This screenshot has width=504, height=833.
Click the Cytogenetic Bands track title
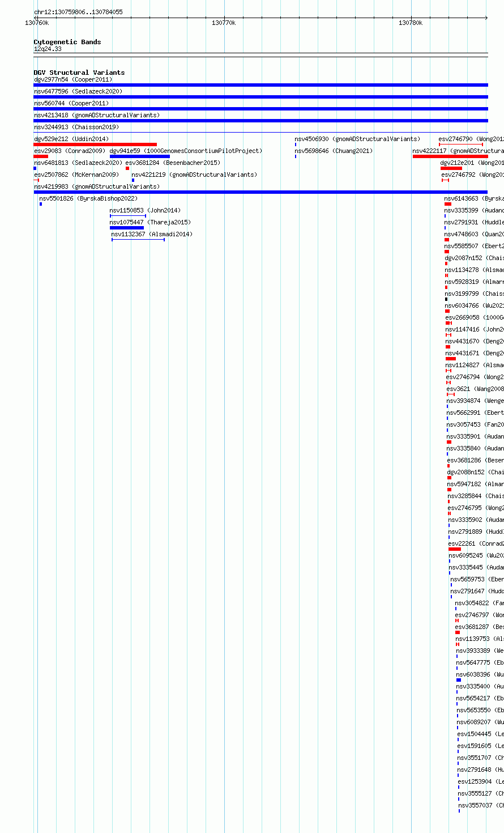pyautogui.click(x=67, y=42)
